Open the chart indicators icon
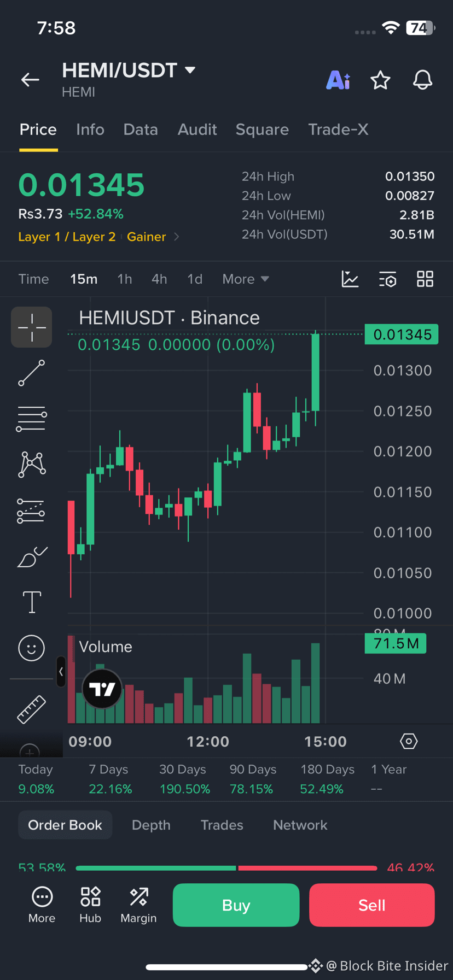This screenshot has width=453, height=980. point(350,279)
